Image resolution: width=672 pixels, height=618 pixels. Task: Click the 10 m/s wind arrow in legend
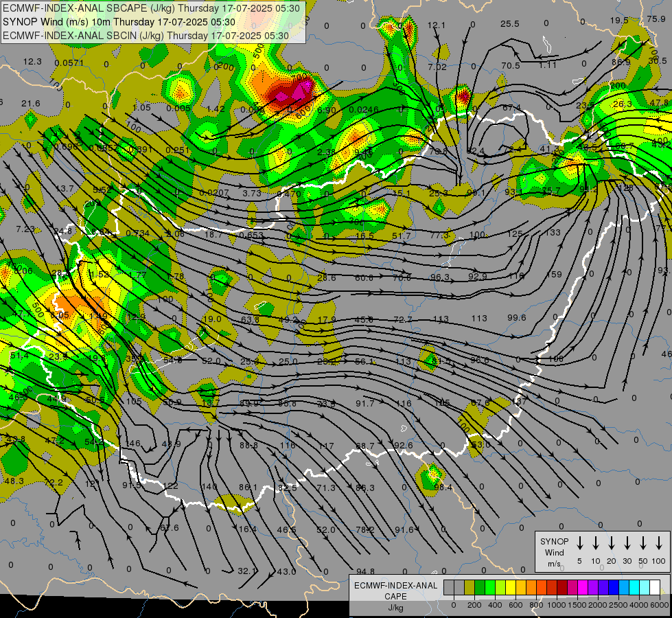[595, 542]
